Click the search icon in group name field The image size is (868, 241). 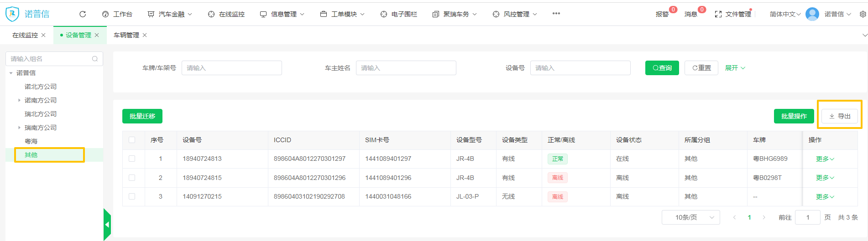(x=95, y=59)
